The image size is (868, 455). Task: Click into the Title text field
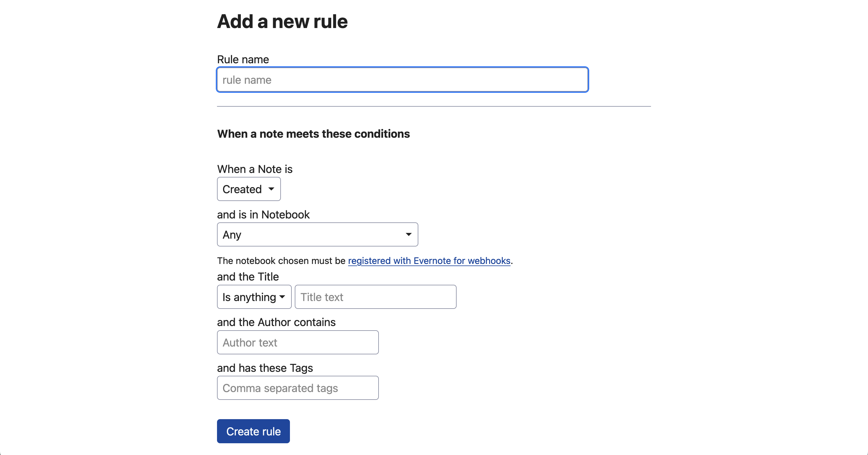tap(375, 297)
